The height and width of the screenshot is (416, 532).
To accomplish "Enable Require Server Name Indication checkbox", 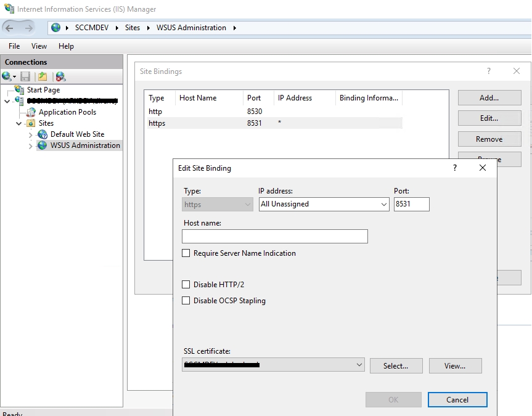I will [x=186, y=253].
